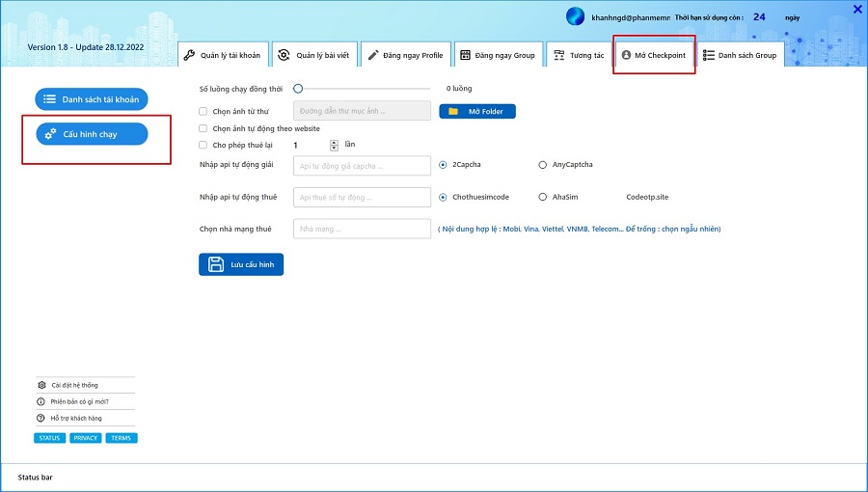The image size is (868, 492).
Task: Click the wrench icon on Quản lý tài khoản tab
Action: [x=189, y=55]
